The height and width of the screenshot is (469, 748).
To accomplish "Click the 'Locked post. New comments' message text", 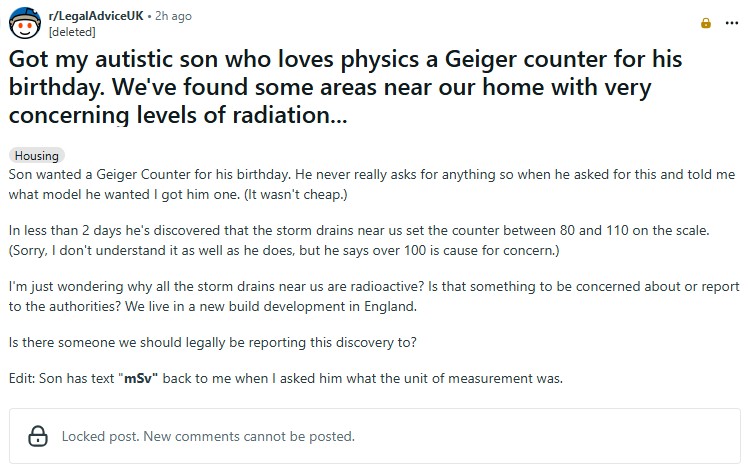I will click(208, 436).
